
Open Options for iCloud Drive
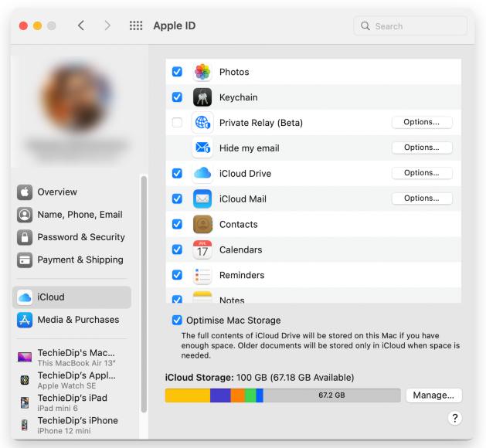click(x=422, y=173)
